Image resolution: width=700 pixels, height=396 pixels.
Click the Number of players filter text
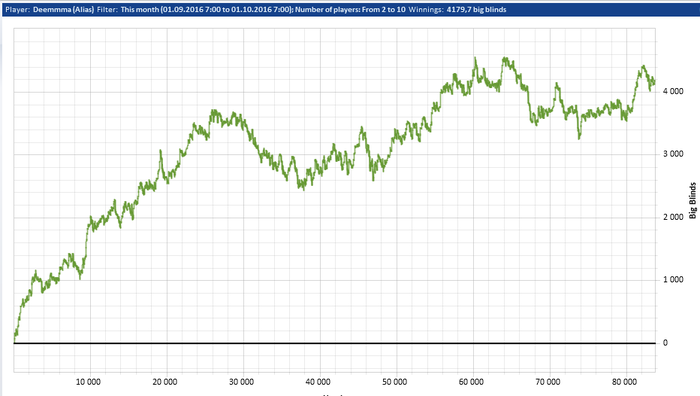tap(350, 9)
